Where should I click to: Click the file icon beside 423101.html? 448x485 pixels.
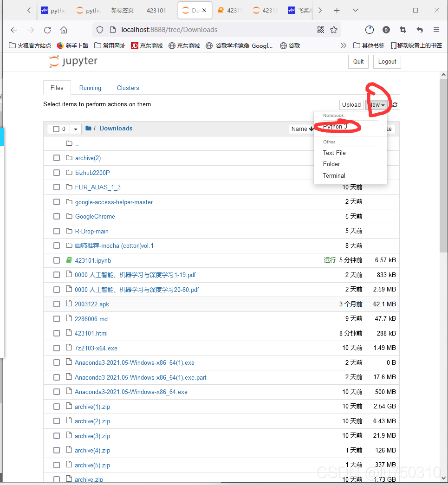point(69,333)
